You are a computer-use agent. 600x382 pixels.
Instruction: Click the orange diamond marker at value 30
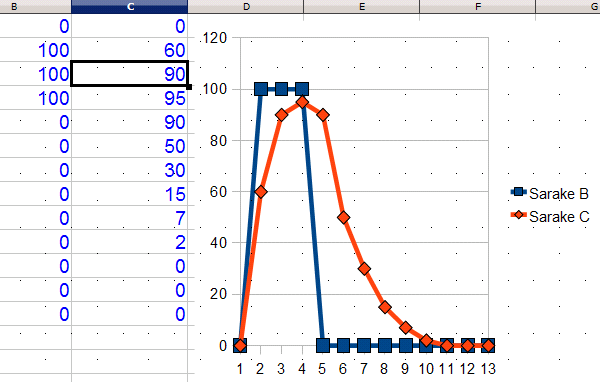point(364,269)
